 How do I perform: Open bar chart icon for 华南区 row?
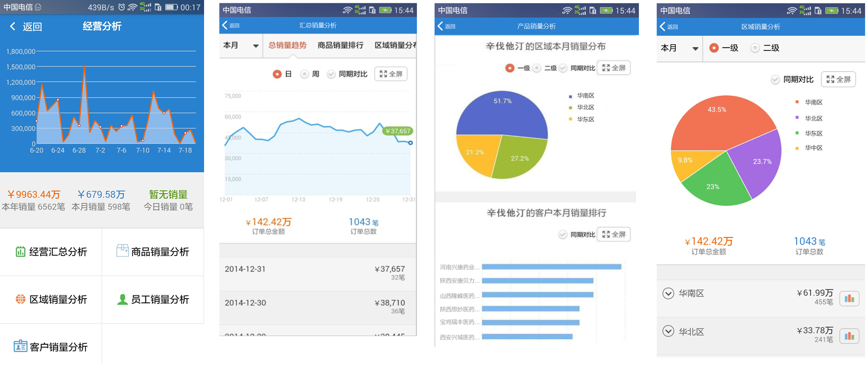pyautogui.click(x=849, y=299)
